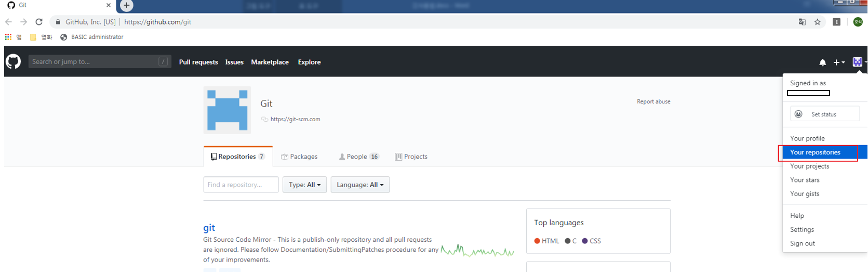Viewport: 868px width, 272px height.
Task: Click the git activity sparkline graph
Action: pyautogui.click(x=477, y=251)
